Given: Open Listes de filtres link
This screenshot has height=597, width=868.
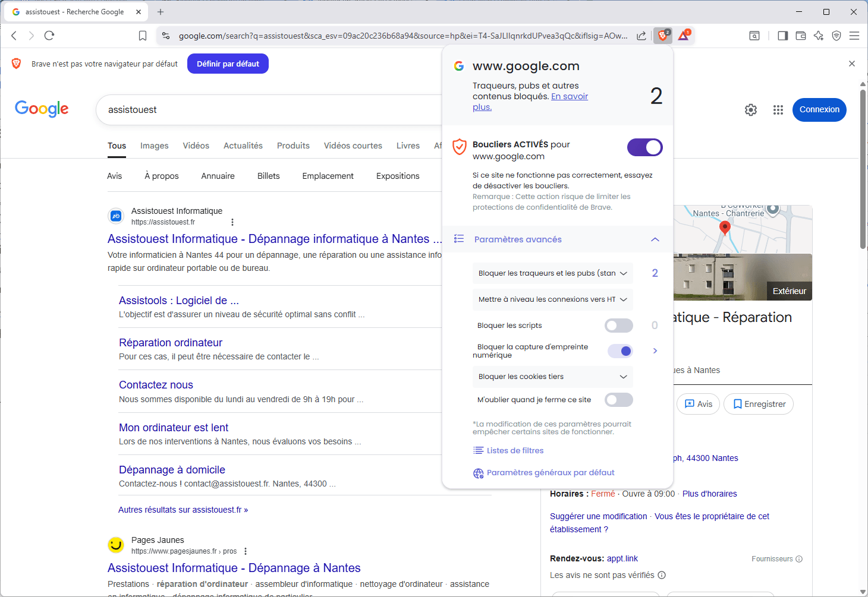Looking at the screenshot, I should point(508,450).
